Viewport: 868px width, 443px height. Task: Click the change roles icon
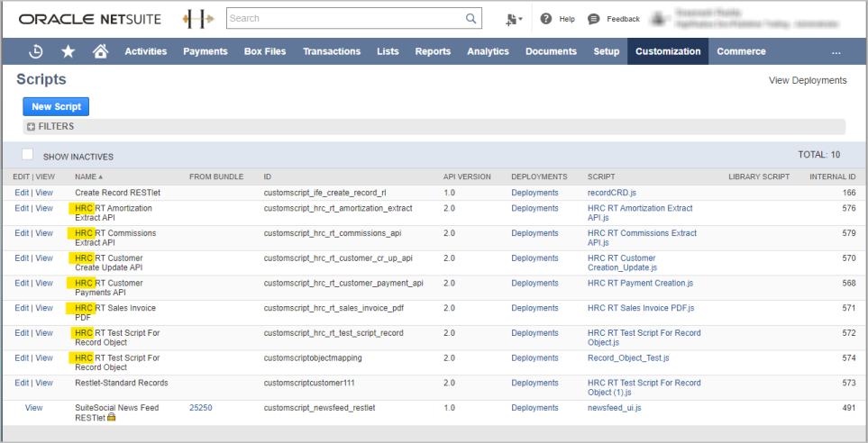(x=514, y=19)
